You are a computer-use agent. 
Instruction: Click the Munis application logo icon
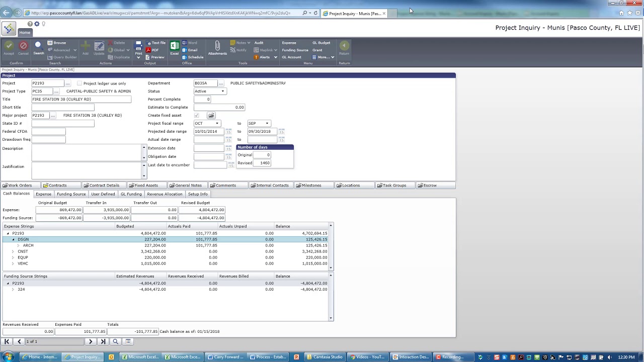[x=9, y=28]
